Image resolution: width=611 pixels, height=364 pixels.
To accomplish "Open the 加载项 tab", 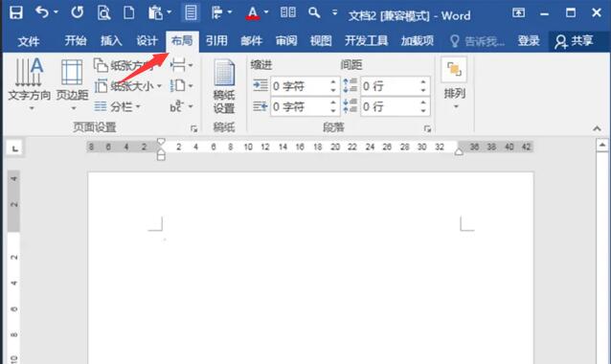I will point(418,40).
